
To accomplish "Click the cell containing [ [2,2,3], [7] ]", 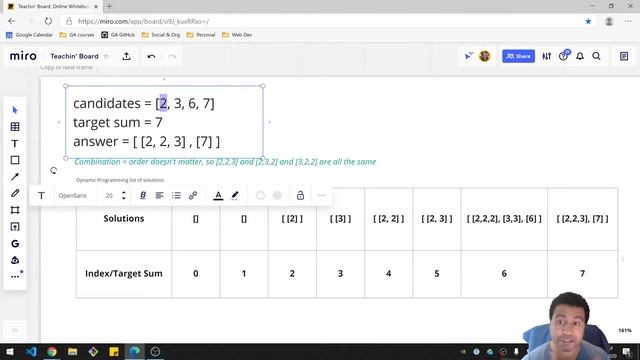I will click(582, 219).
